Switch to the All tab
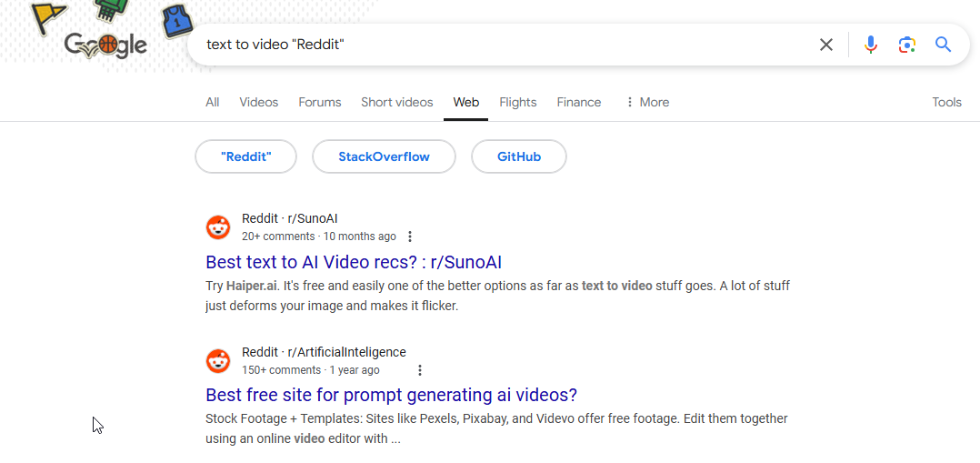Image resolution: width=980 pixels, height=463 pixels. click(x=213, y=102)
